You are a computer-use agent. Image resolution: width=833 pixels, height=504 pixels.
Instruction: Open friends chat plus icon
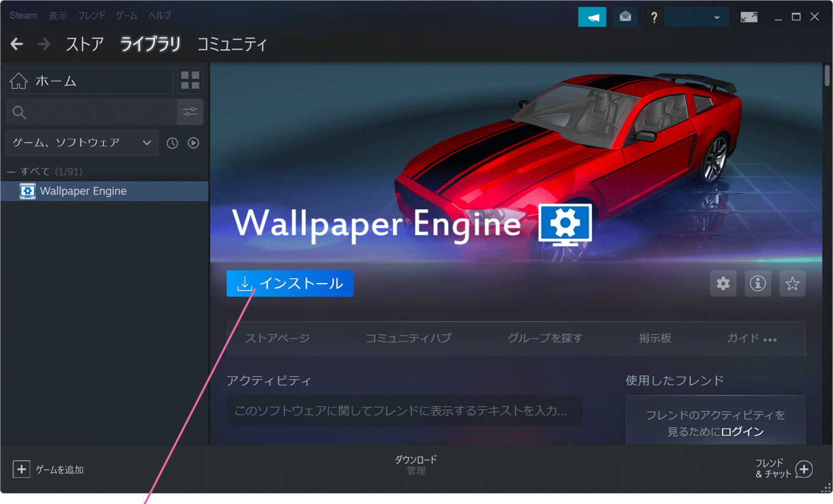[804, 469]
